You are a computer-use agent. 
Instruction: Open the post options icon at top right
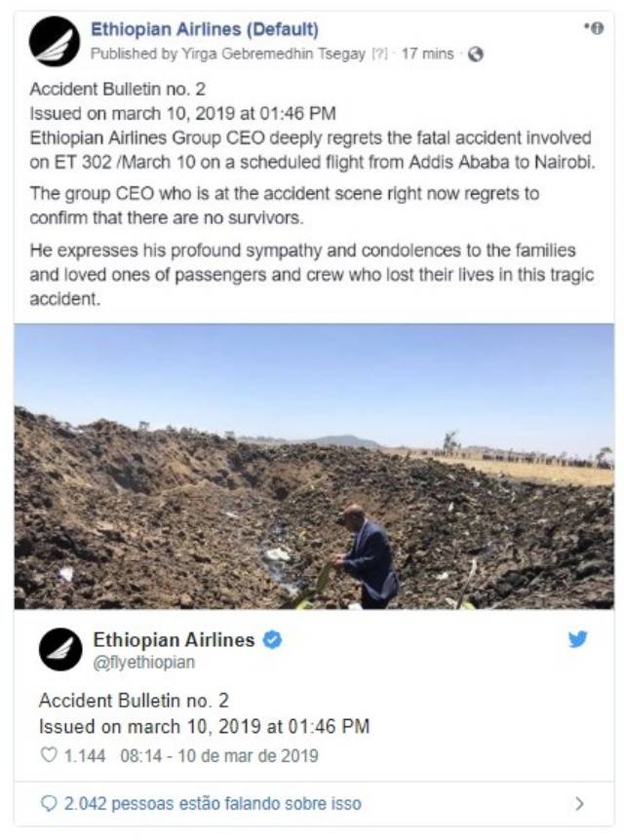click(593, 29)
